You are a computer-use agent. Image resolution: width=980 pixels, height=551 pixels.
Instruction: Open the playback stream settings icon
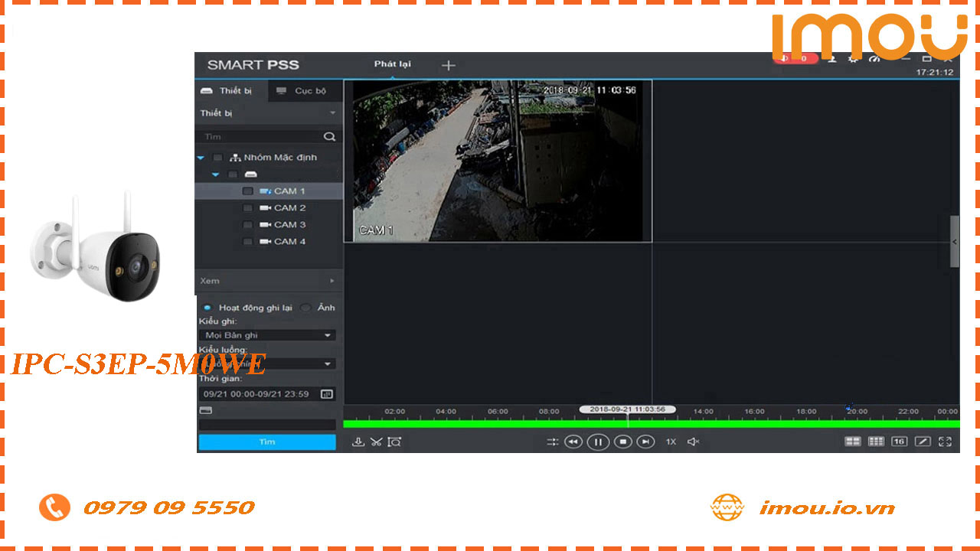coord(553,442)
